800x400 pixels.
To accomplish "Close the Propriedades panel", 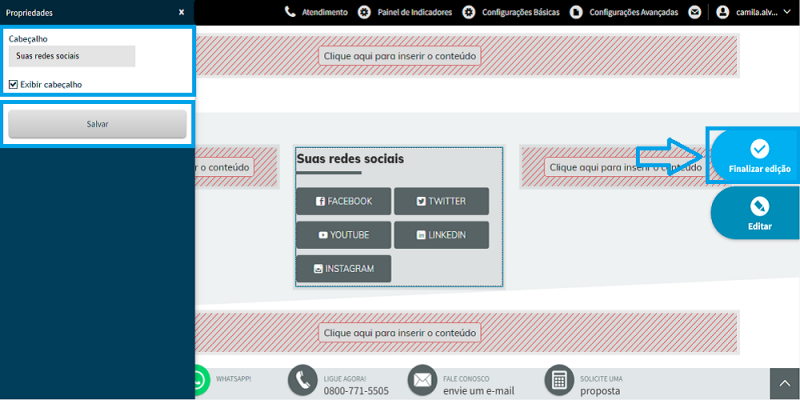I will point(181,12).
